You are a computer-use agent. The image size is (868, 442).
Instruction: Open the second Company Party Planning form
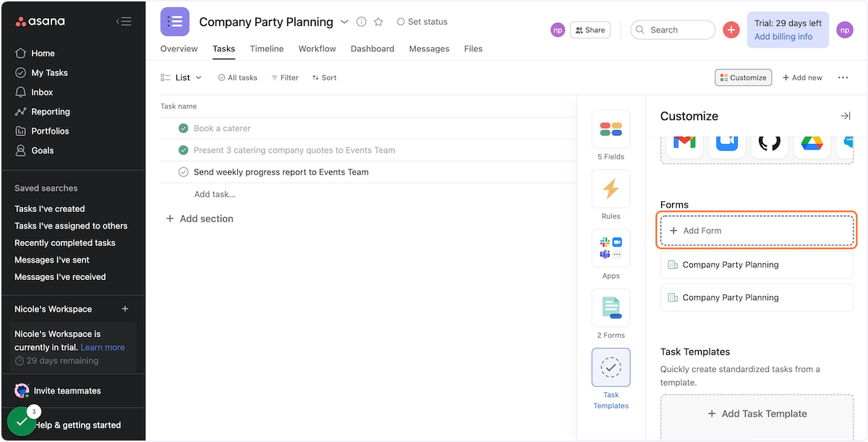(x=757, y=297)
